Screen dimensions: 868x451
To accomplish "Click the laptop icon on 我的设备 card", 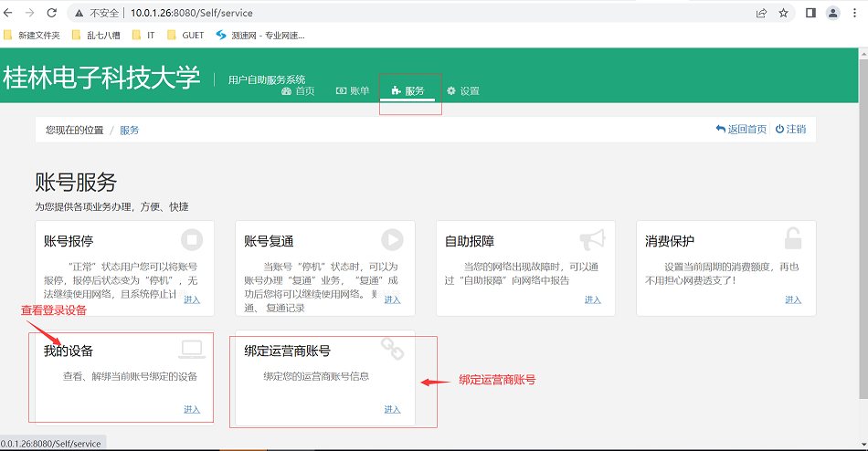I will click(192, 349).
